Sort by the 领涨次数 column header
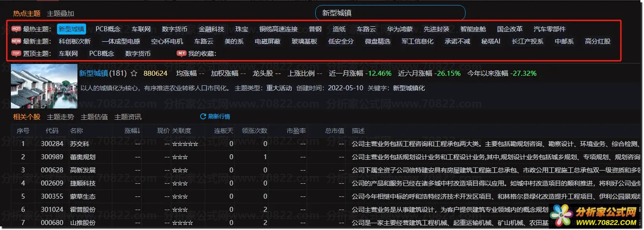The width and height of the screenshot is (644, 230). tap(255, 131)
